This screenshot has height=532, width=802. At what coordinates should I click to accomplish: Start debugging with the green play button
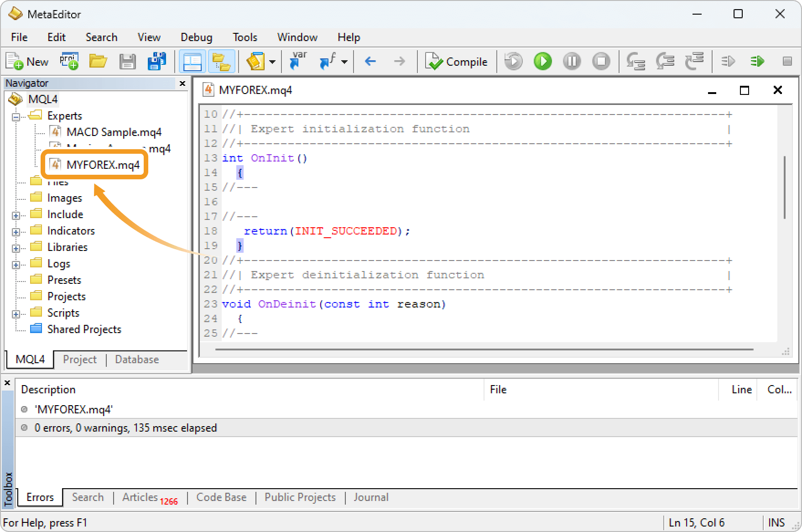542,61
